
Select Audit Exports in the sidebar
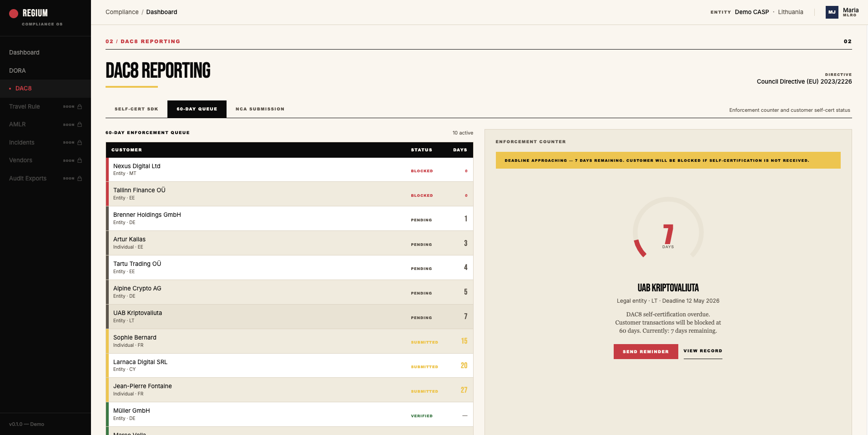pos(45,178)
